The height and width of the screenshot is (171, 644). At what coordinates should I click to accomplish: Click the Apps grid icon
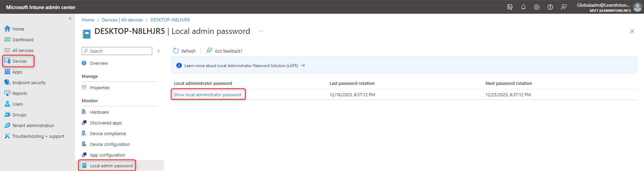pos(7,71)
